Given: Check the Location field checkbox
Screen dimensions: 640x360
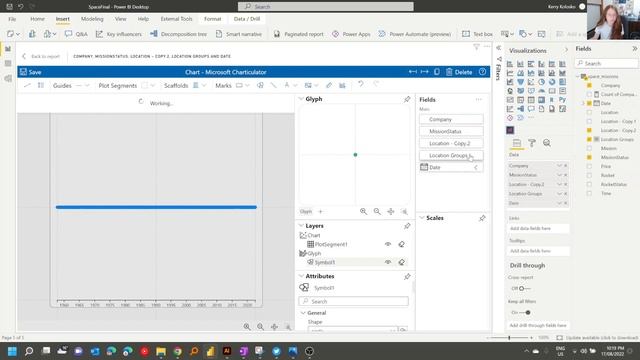Looking at the screenshot, I should tap(589, 112).
